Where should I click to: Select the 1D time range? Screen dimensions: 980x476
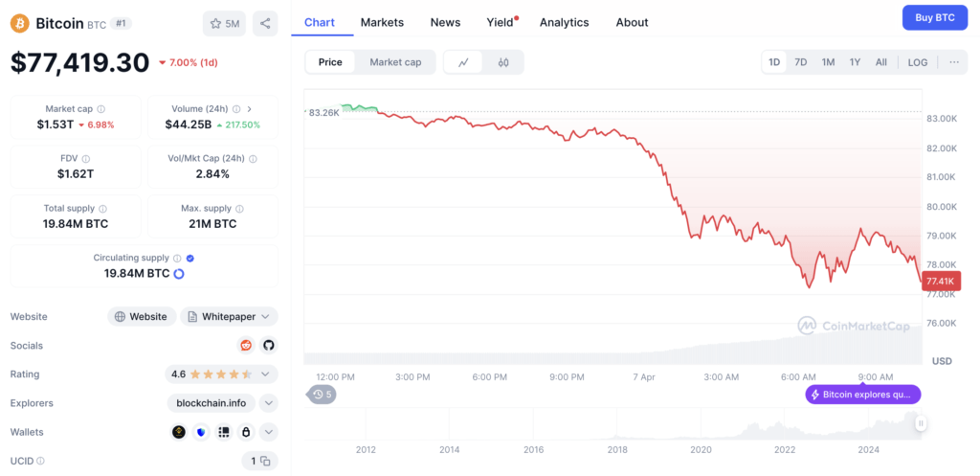click(x=774, y=62)
